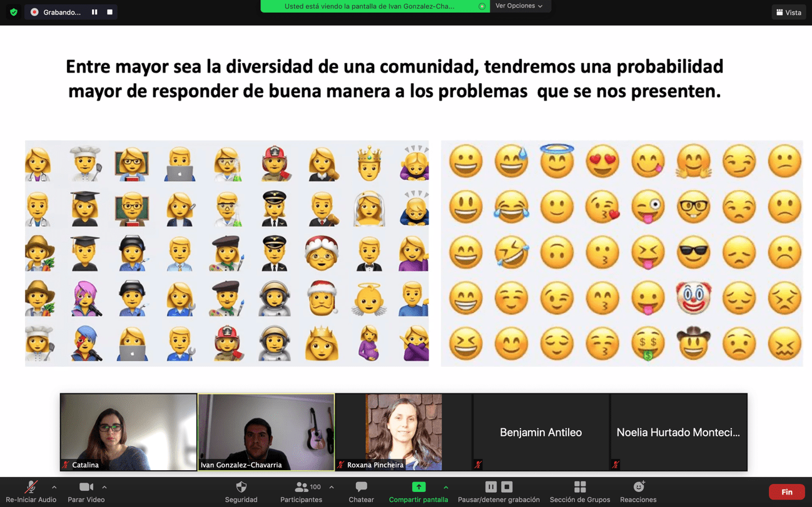Select Noelia Hurtado participant tile
Image resolution: width=812 pixels, height=507 pixels.
679,432
